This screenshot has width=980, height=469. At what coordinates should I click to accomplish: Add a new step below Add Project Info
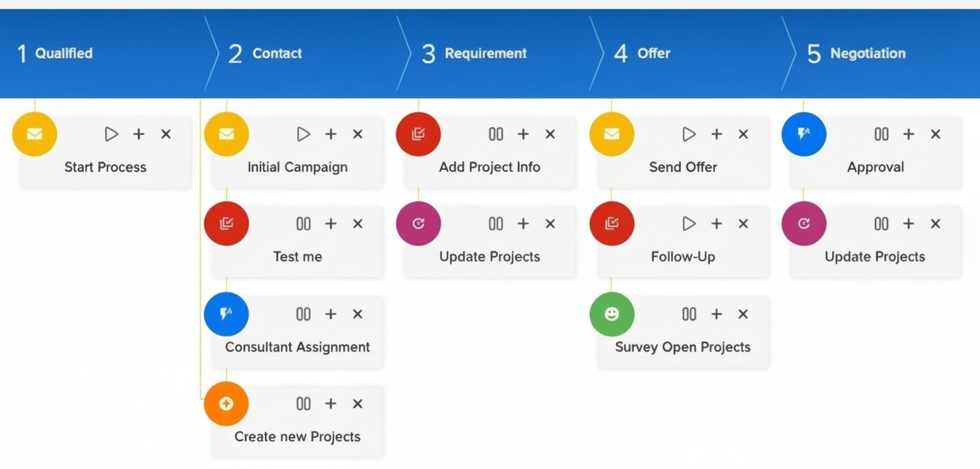523,134
